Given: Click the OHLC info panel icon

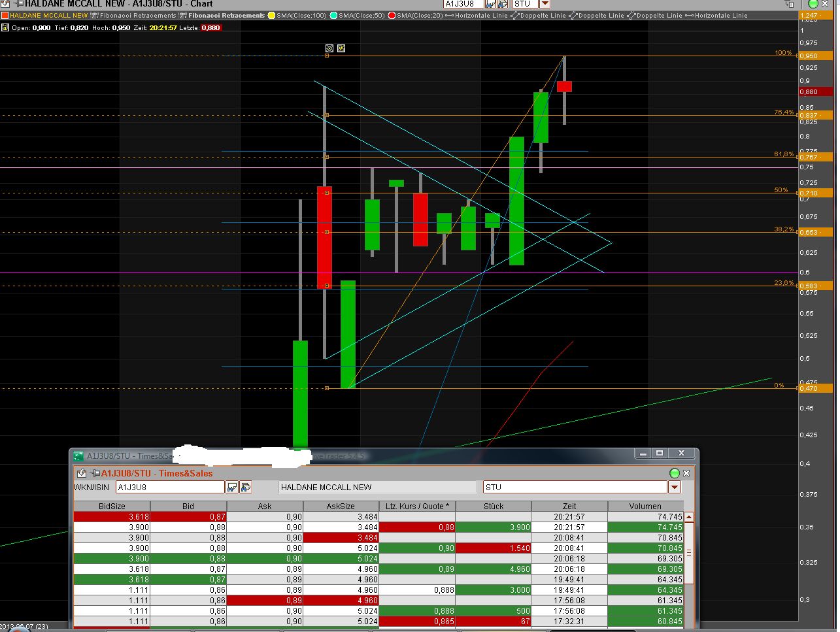Looking at the screenshot, I should [x=5, y=27].
